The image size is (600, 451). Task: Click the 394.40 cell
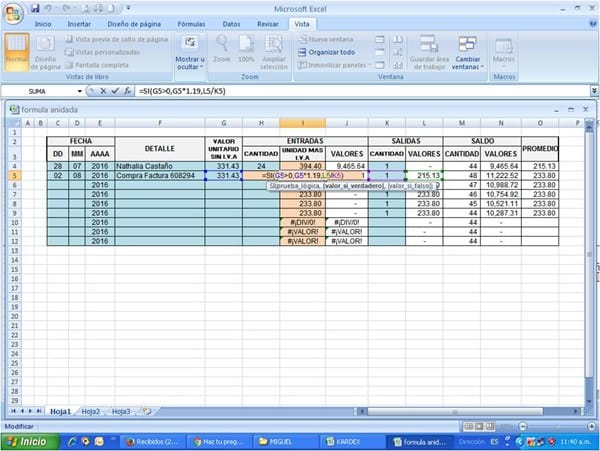303,166
